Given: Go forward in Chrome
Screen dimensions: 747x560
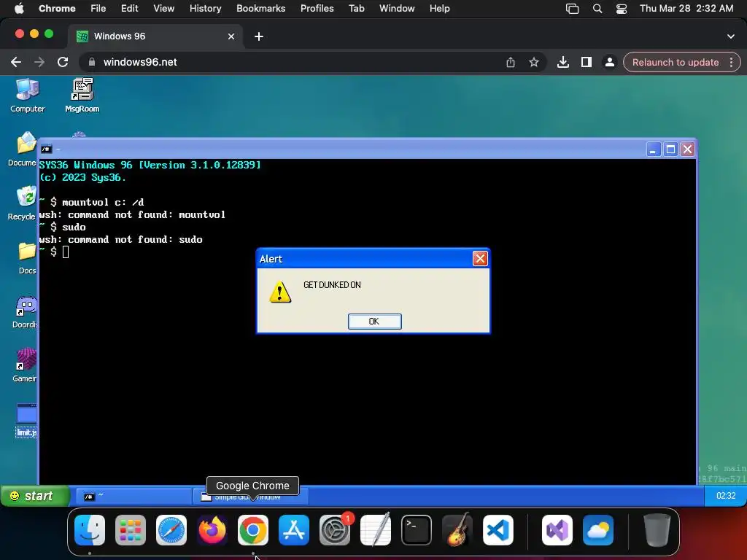Looking at the screenshot, I should click(39, 62).
